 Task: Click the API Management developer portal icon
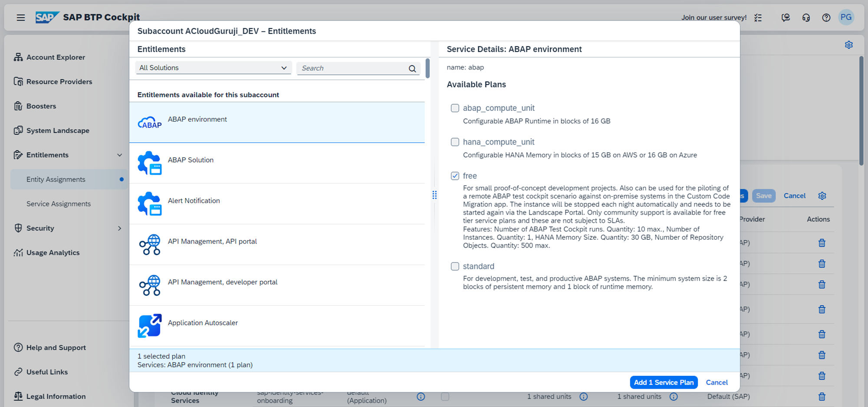click(x=149, y=285)
